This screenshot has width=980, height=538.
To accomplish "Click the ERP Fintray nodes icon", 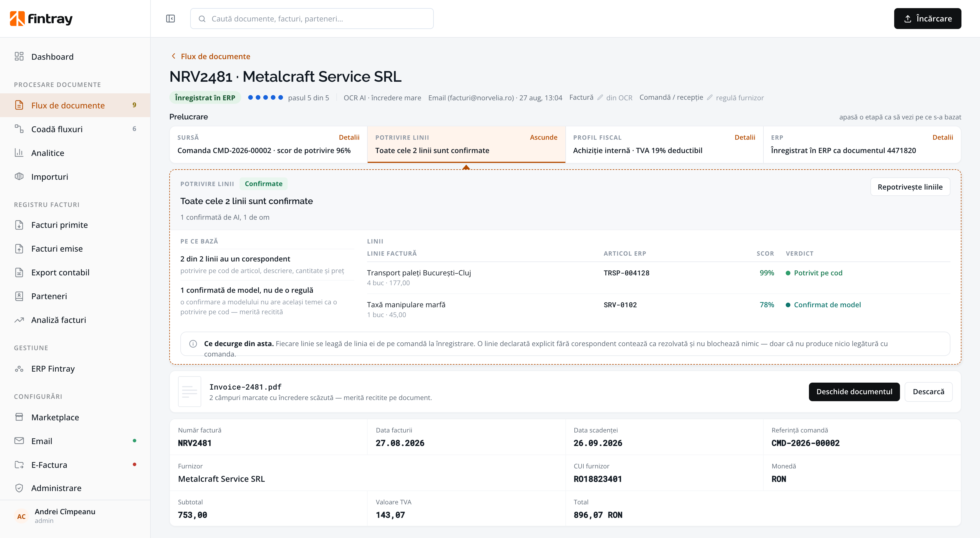I will point(19,369).
